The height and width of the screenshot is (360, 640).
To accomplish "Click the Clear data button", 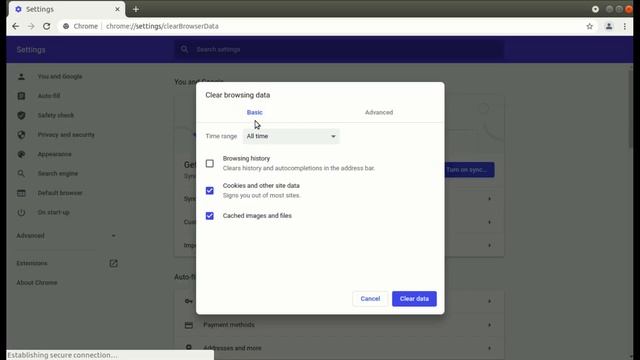I will pos(414,299).
